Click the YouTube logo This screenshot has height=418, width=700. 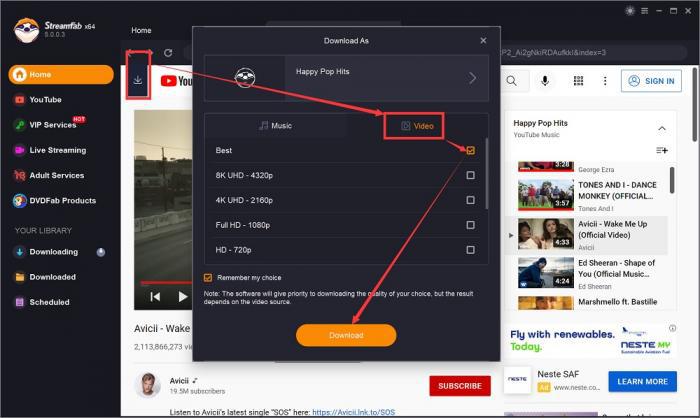[177, 81]
